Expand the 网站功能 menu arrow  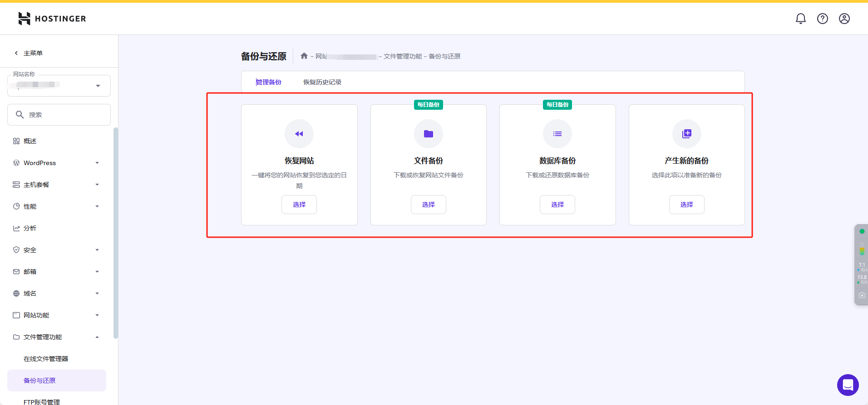click(x=97, y=315)
